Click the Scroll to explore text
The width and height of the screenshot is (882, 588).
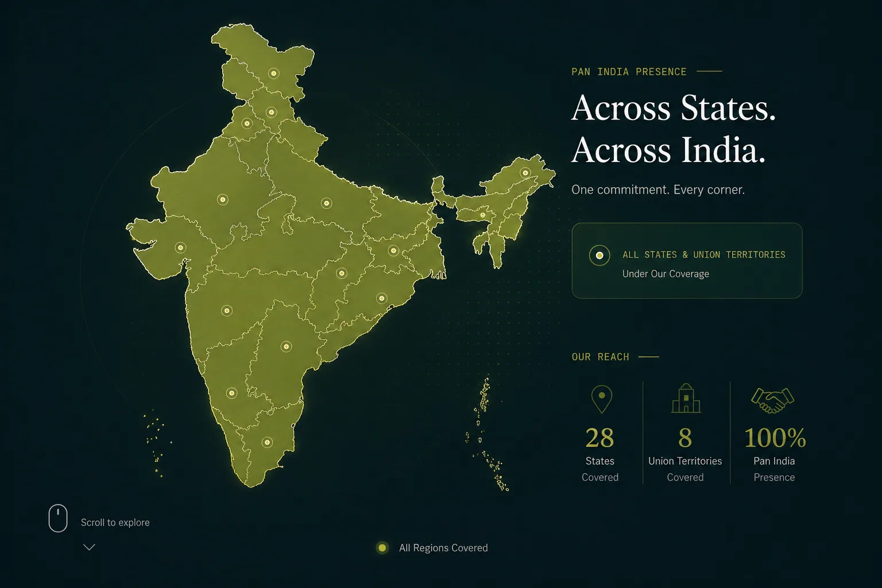point(115,523)
